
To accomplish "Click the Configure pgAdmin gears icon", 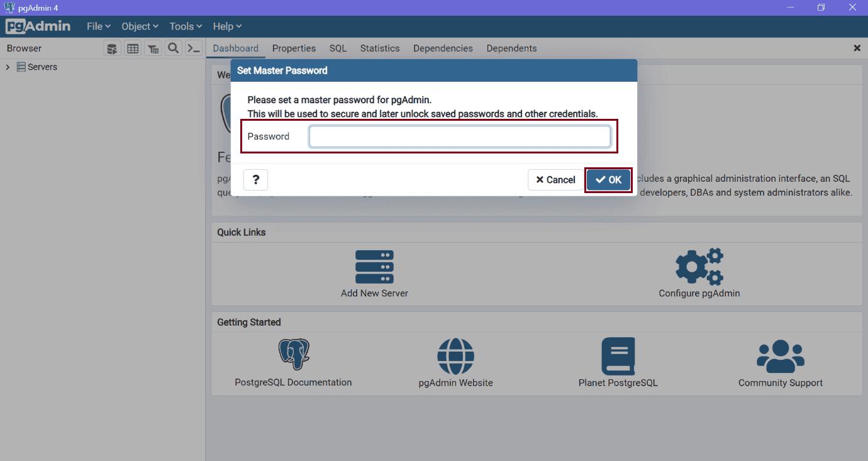I will pyautogui.click(x=699, y=267).
